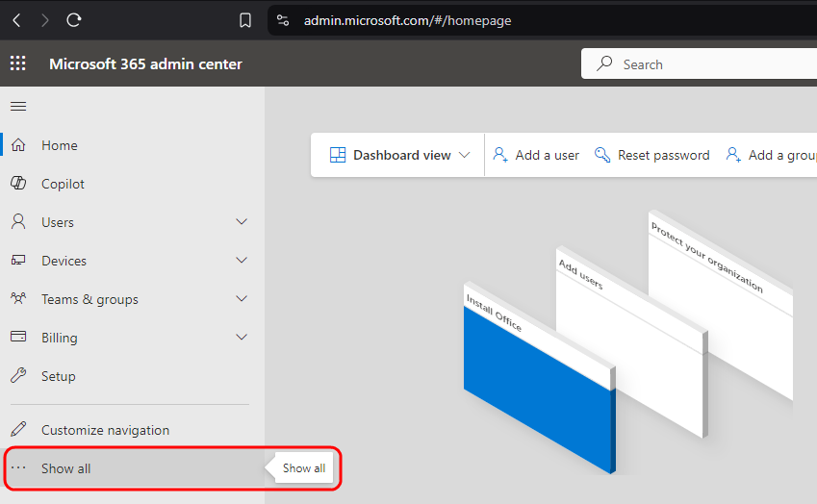The height and width of the screenshot is (504, 817).
Task: Click the bookmark icon in address bar
Action: (x=245, y=20)
